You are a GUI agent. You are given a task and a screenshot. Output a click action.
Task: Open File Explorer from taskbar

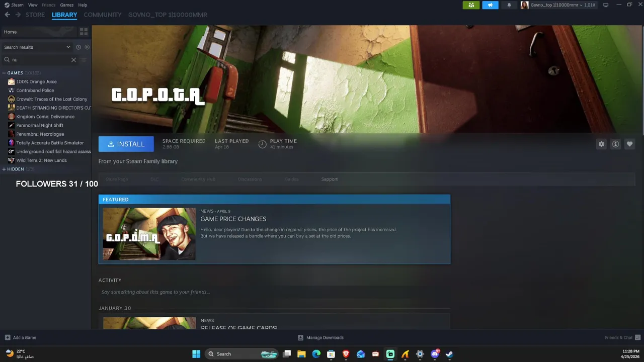301,354
